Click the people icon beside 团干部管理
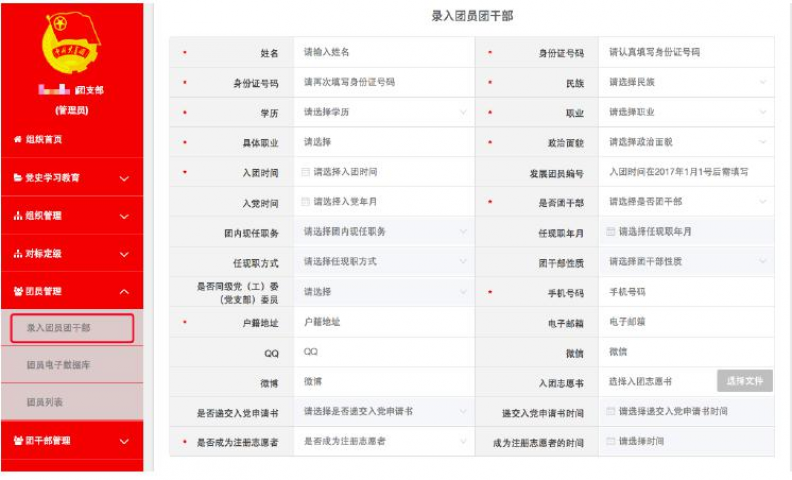Viewport: 792px width, 480px height. 17,440
